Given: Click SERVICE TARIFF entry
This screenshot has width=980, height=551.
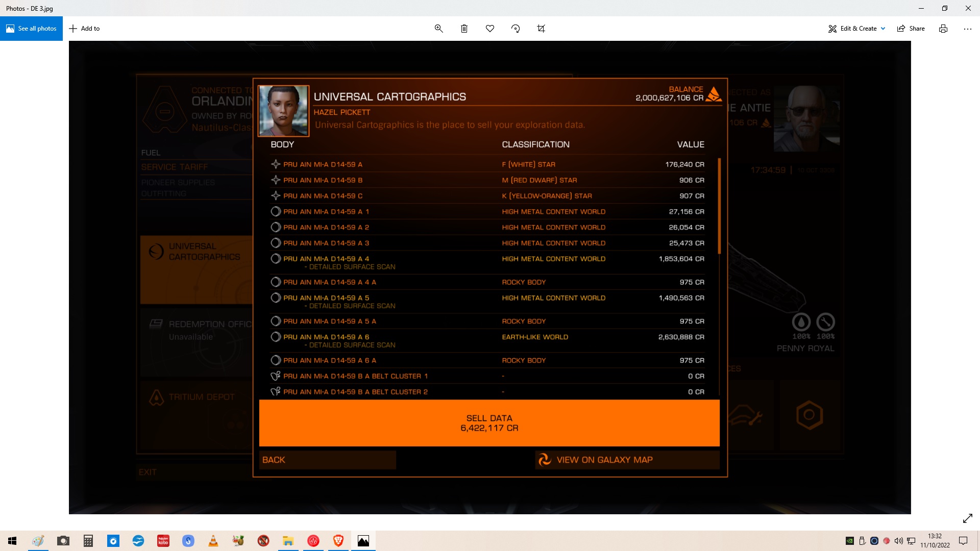Looking at the screenshot, I should click(175, 167).
